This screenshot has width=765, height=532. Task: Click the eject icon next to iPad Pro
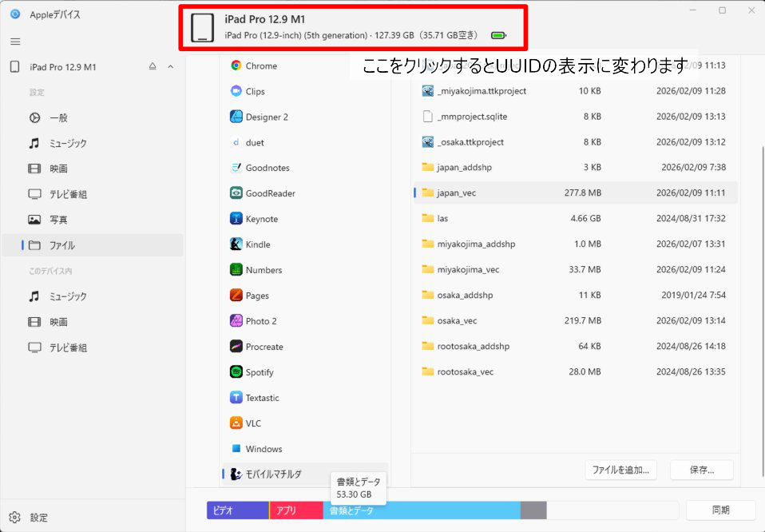153,67
